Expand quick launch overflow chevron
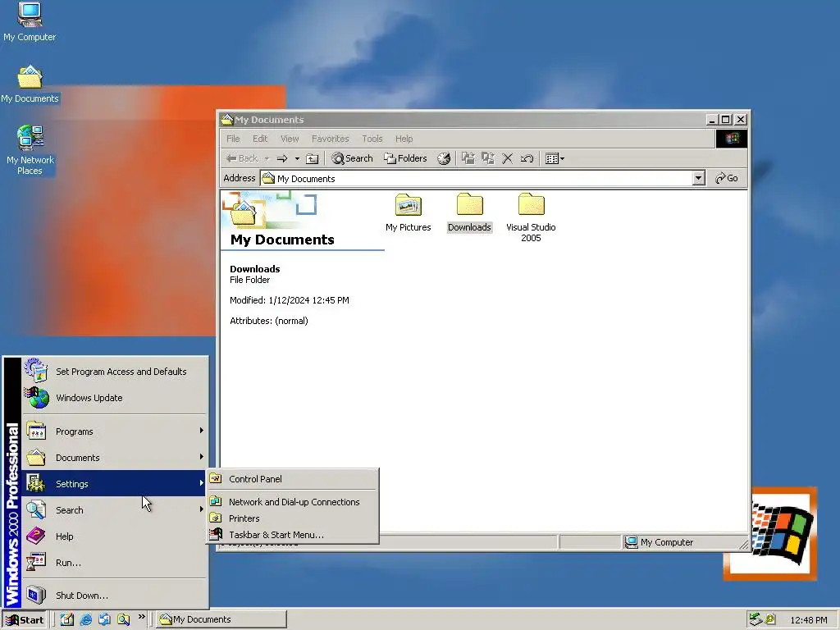 pos(141,617)
